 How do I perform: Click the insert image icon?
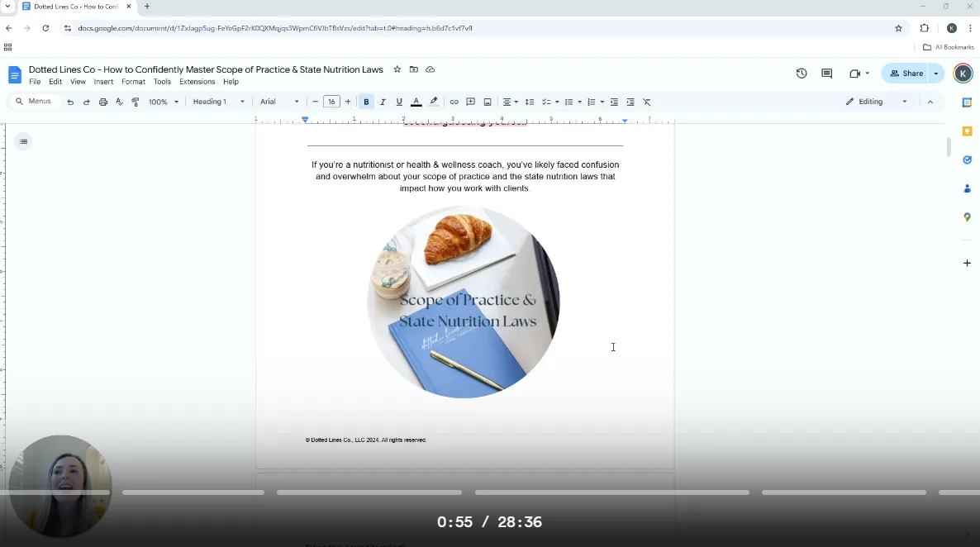tap(488, 102)
